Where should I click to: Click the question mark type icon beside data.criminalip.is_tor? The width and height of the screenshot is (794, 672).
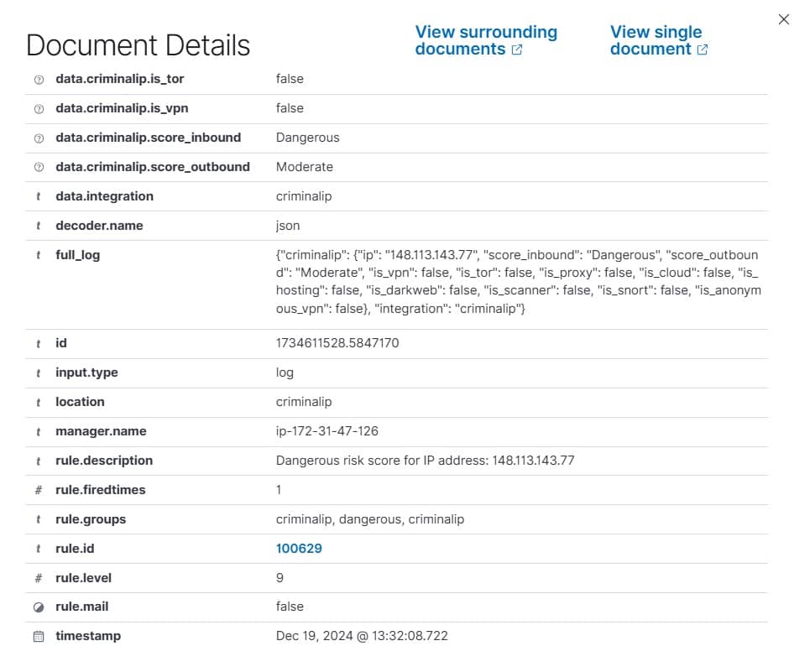pos(38,79)
